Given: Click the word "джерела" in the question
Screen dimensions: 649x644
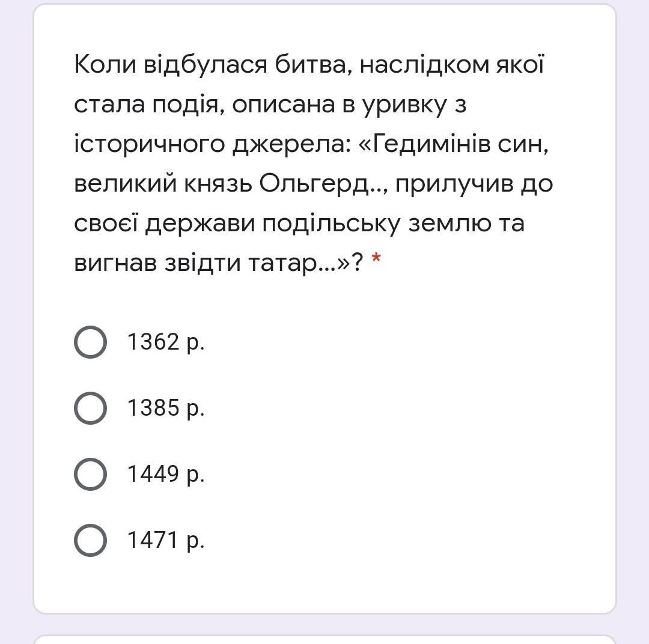Looking at the screenshot, I should (x=288, y=144).
